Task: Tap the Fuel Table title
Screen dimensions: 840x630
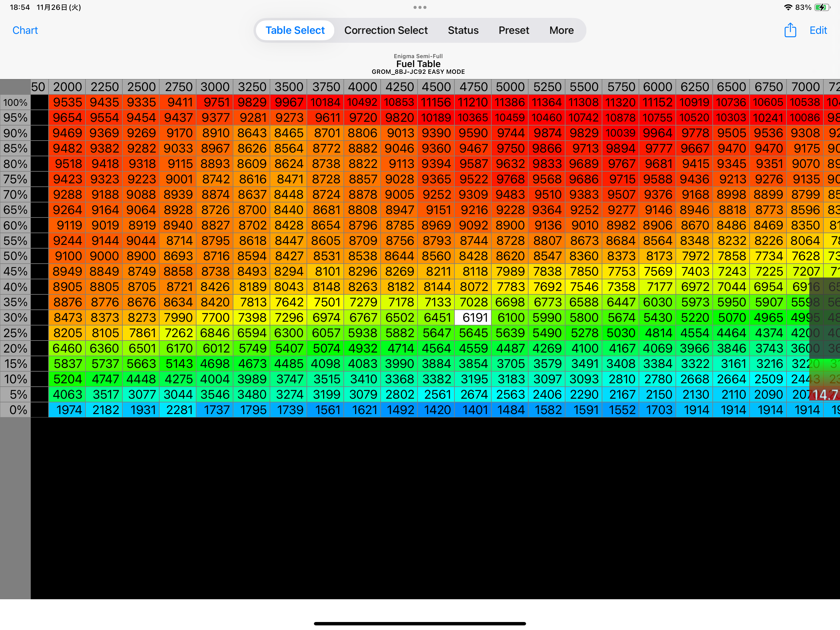Action: coord(418,64)
